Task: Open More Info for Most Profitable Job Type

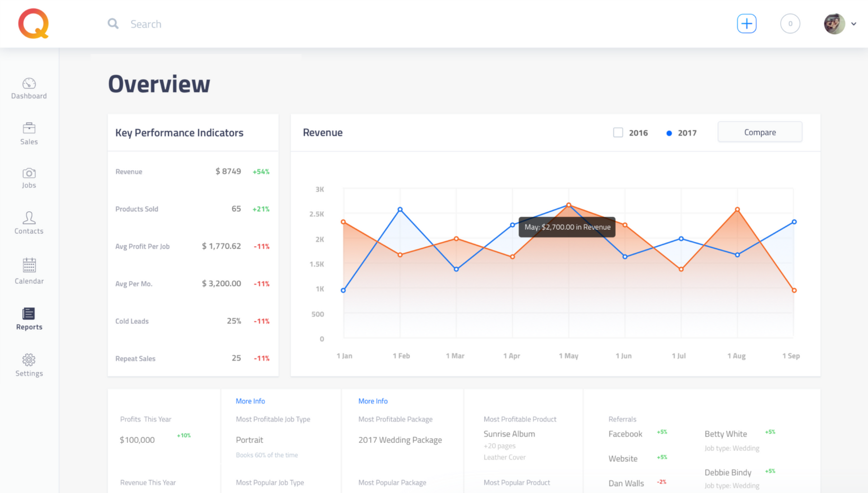Action: tap(250, 401)
